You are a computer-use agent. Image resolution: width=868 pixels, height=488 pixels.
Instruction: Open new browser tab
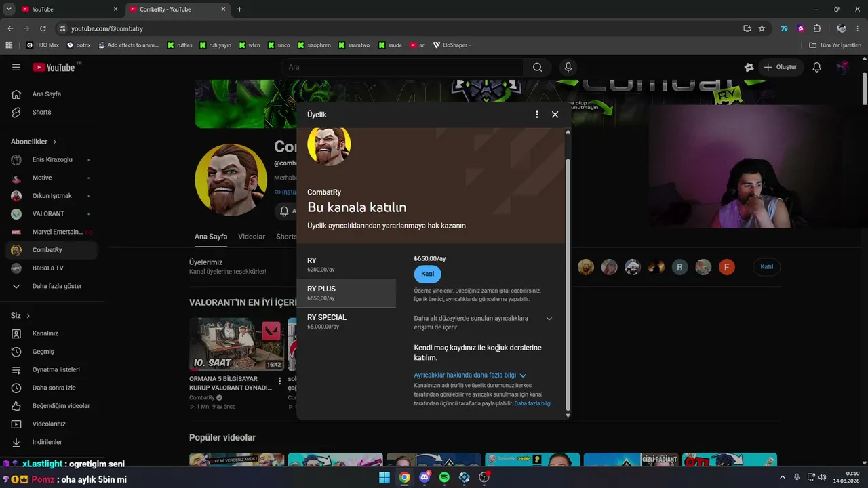point(239,9)
